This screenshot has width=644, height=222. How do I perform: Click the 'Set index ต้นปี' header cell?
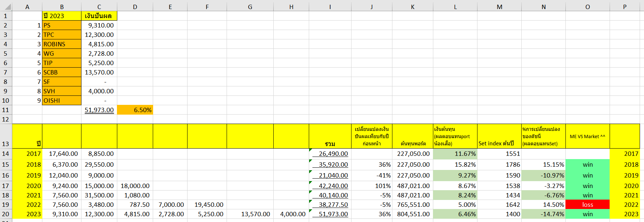pos(499,136)
